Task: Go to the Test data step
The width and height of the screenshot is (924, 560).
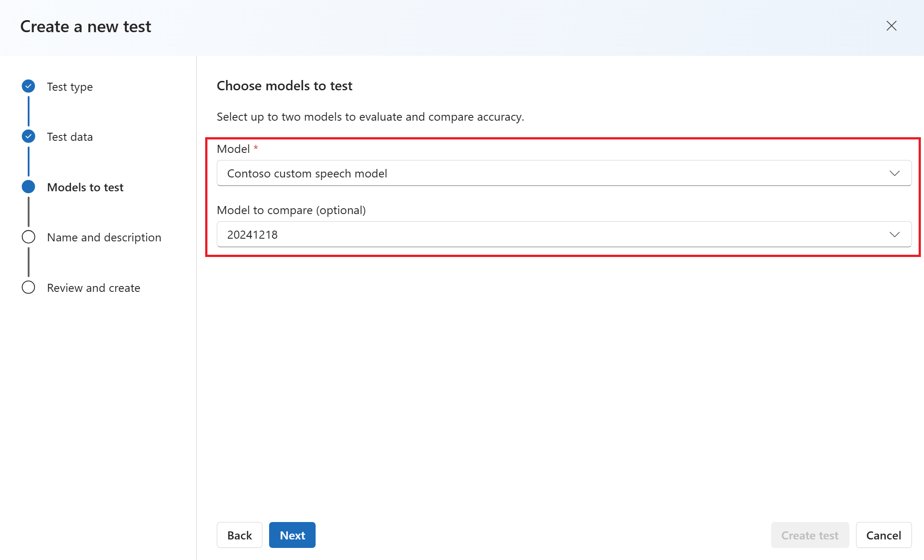Action: pyautogui.click(x=70, y=137)
